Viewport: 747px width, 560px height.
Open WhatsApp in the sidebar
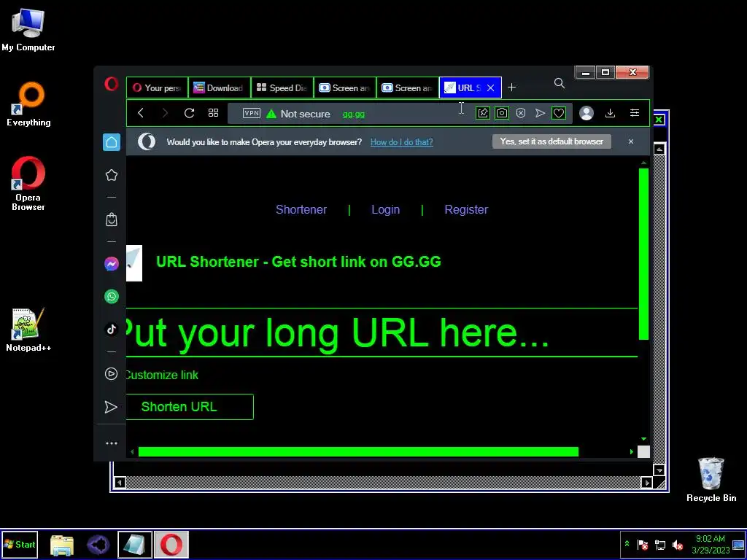[112, 297]
